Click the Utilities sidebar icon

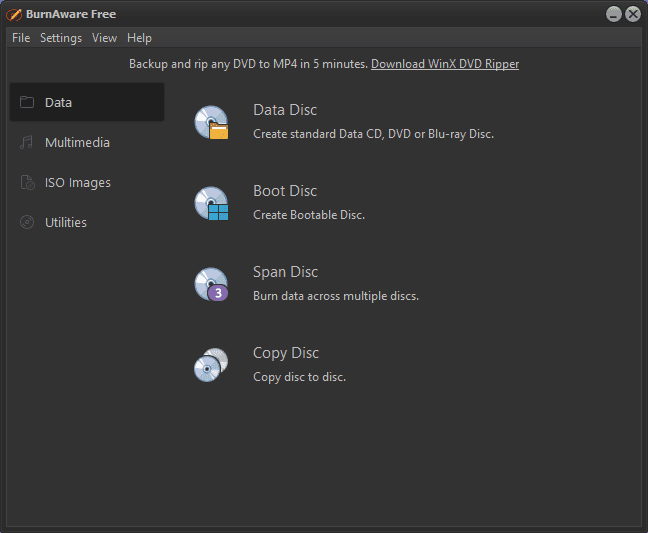tap(27, 222)
